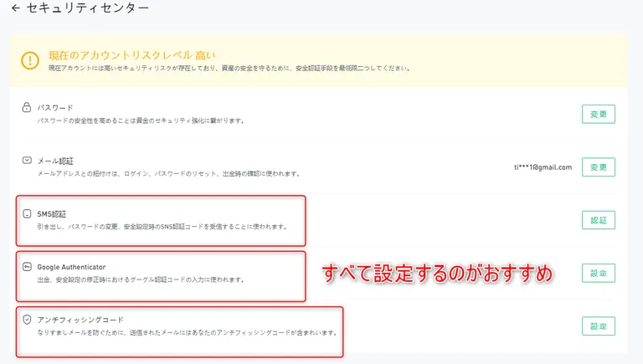This screenshot has width=643, height=364.
Task: Click 変更 button for email verification
Action: 599,167
